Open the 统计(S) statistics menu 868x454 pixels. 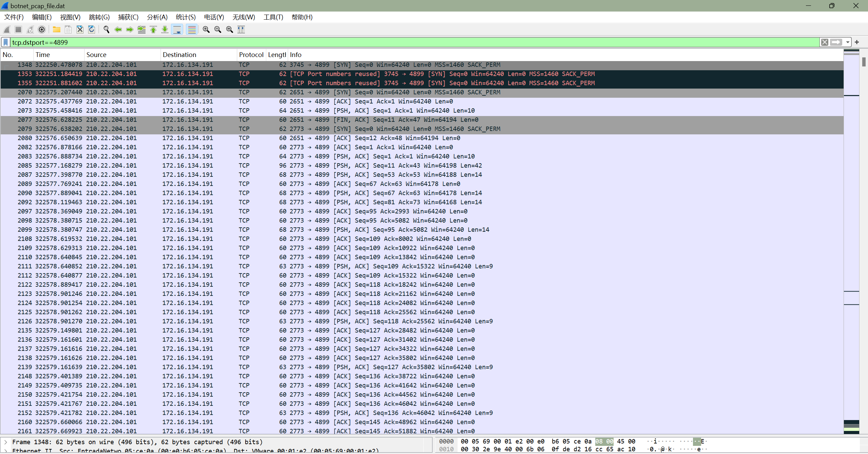click(186, 17)
